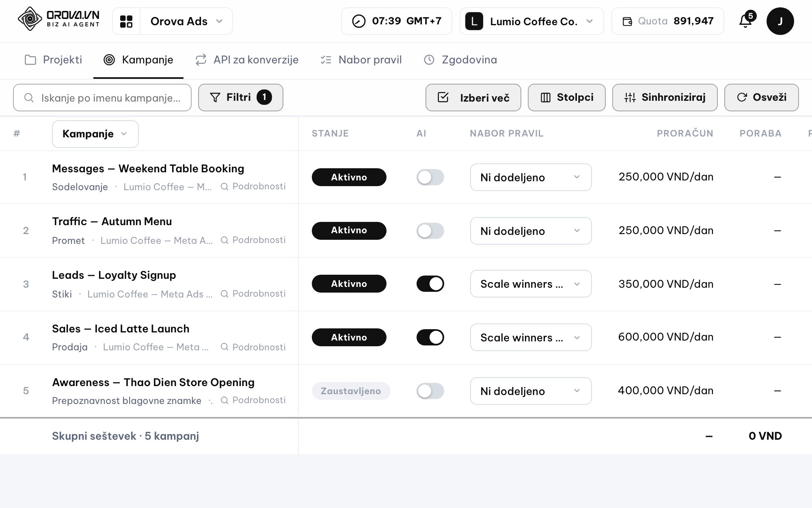Open rule set dropdown for Traffic Autumn Menu
This screenshot has height=508, width=812.
pos(531,231)
